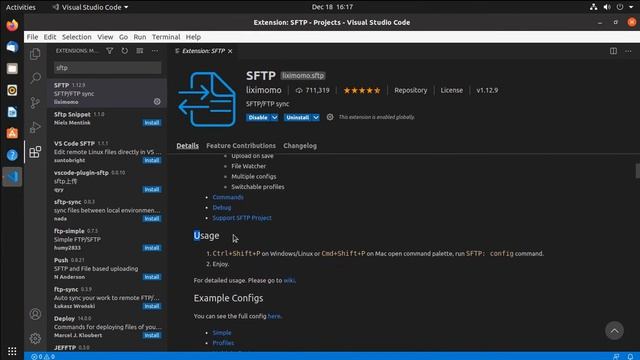Refresh the extensions list
This screenshot has width=640, height=360.
click(124, 51)
